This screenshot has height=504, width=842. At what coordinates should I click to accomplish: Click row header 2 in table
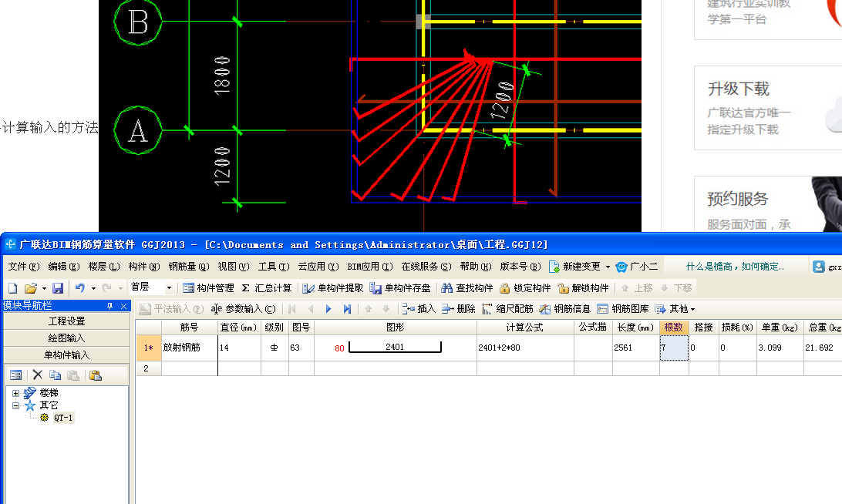(x=148, y=368)
